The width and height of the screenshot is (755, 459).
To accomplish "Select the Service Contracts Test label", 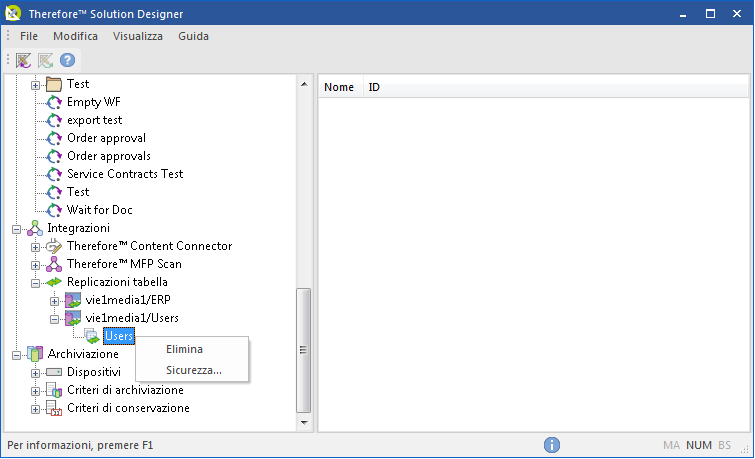I will tap(125, 174).
